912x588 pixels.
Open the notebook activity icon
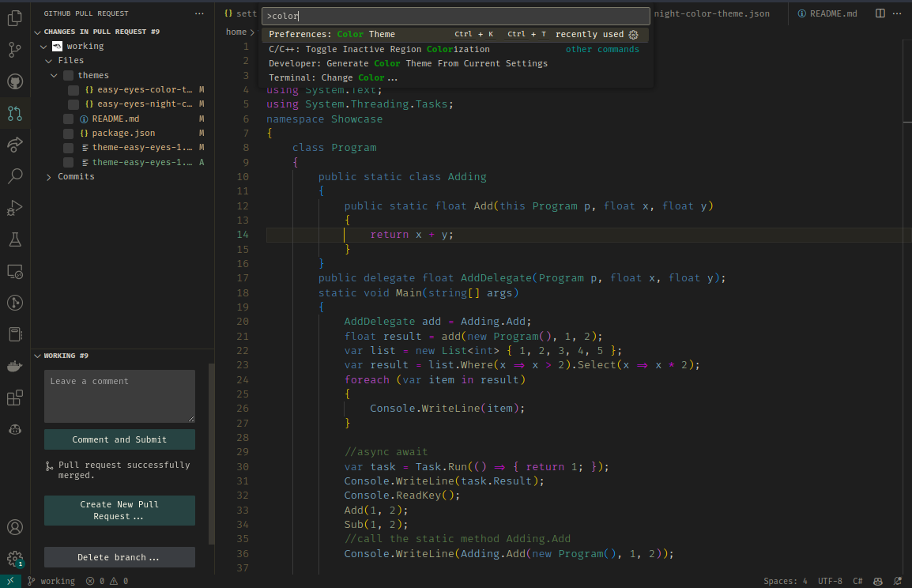tap(15, 334)
